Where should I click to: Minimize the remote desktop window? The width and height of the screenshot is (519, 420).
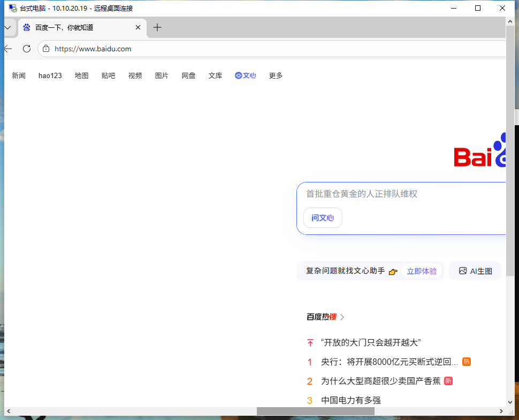pos(454,8)
